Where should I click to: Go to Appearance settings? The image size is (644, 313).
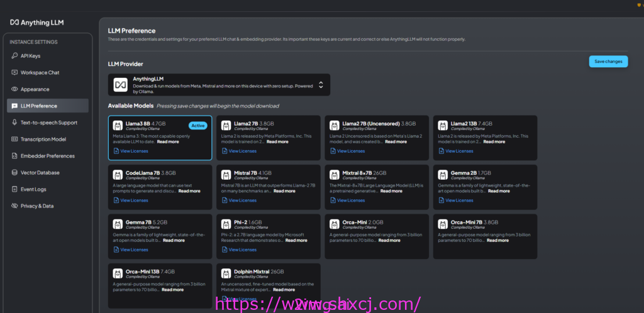[x=48, y=89]
